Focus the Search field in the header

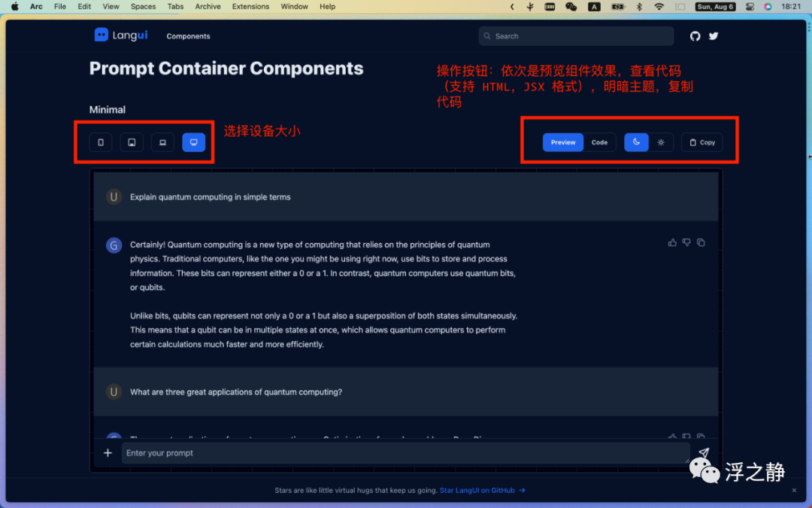[x=576, y=36]
